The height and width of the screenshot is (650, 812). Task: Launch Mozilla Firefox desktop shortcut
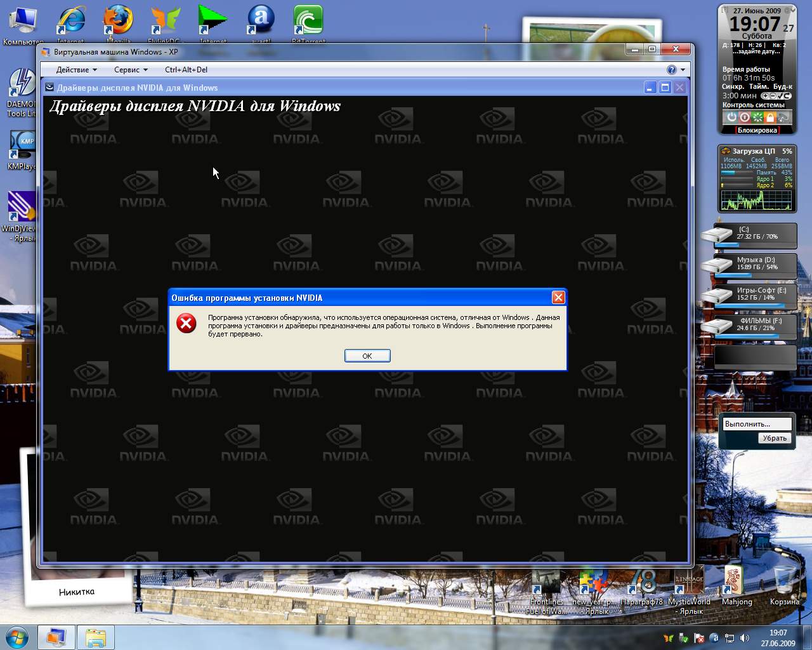pos(119,24)
